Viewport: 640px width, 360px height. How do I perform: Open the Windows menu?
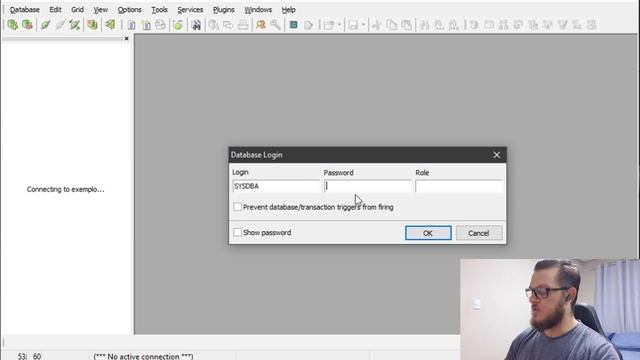[258, 9]
